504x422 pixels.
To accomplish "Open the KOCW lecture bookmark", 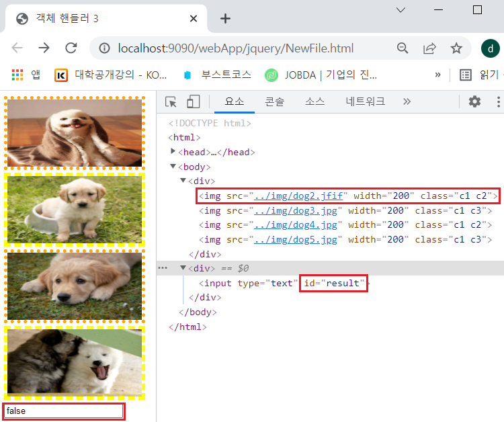I will pos(111,75).
